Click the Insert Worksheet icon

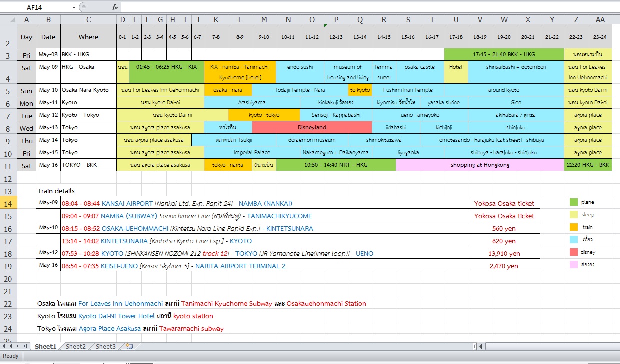point(129,346)
